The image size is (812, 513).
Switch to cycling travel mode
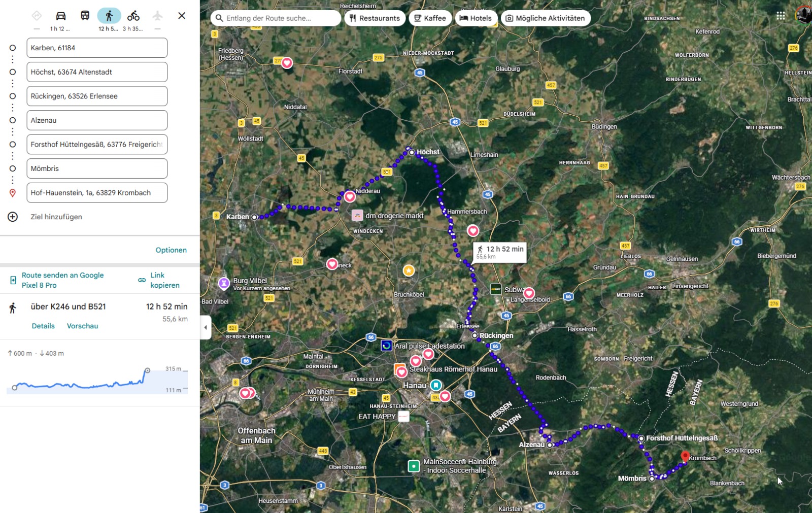(x=133, y=16)
